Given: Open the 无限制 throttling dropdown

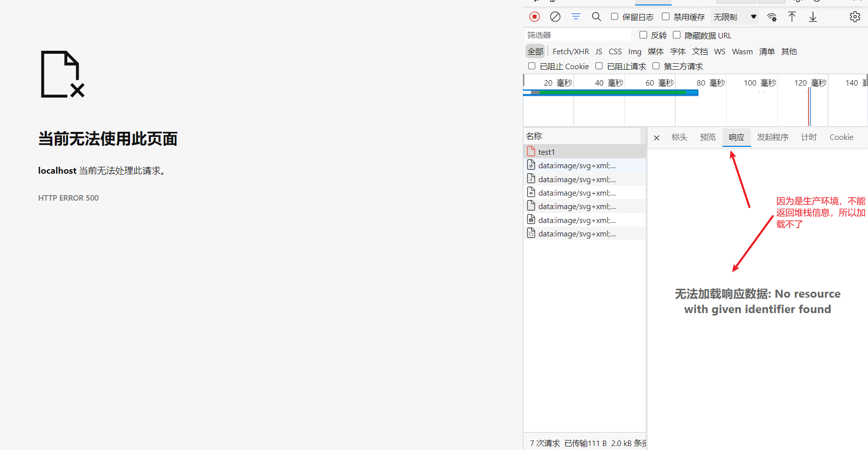Looking at the screenshot, I should coord(735,17).
